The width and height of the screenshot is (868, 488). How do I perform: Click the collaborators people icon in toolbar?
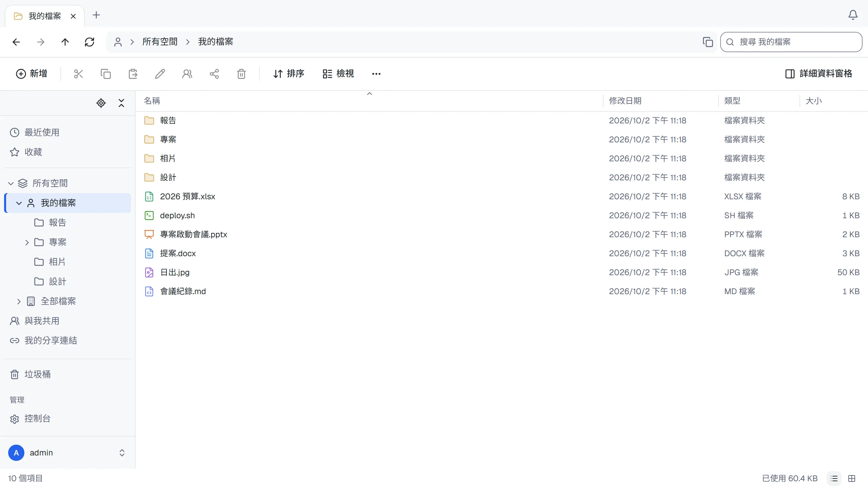pyautogui.click(x=187, y=74)
